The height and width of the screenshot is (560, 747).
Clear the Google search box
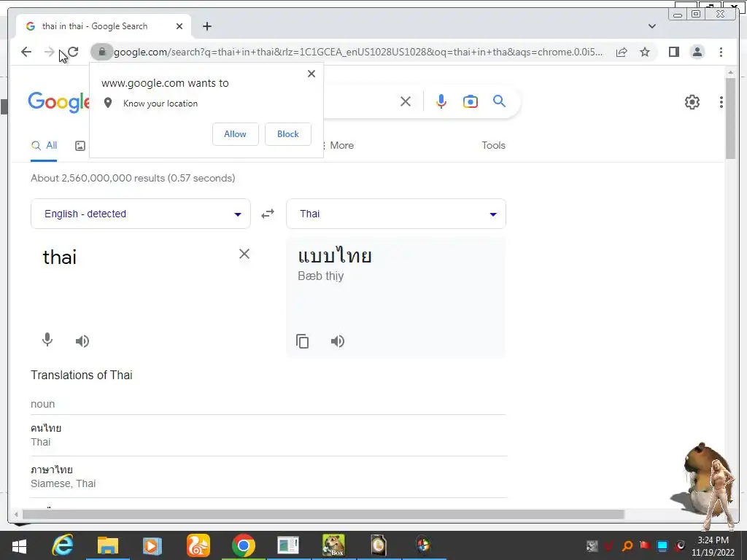click(x=406, y=101)
